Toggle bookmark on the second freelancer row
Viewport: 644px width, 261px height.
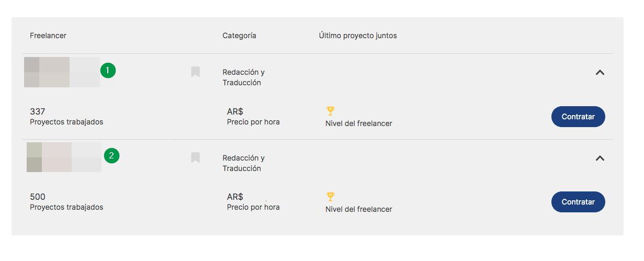coord(195,157)
